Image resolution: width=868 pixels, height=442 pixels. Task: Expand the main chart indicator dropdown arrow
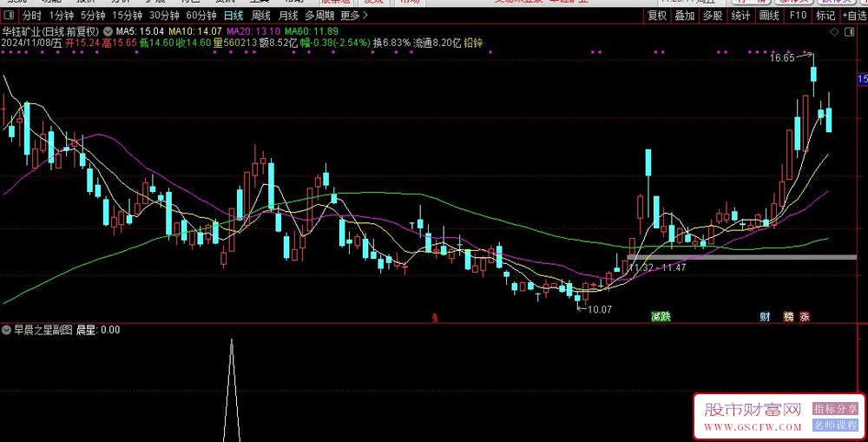tap(108, 31)
